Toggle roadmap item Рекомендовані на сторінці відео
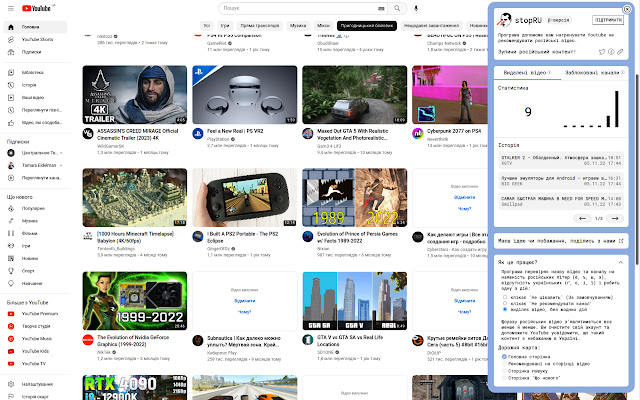The height and width of the screenshot is (400, 640). [504, 364]
